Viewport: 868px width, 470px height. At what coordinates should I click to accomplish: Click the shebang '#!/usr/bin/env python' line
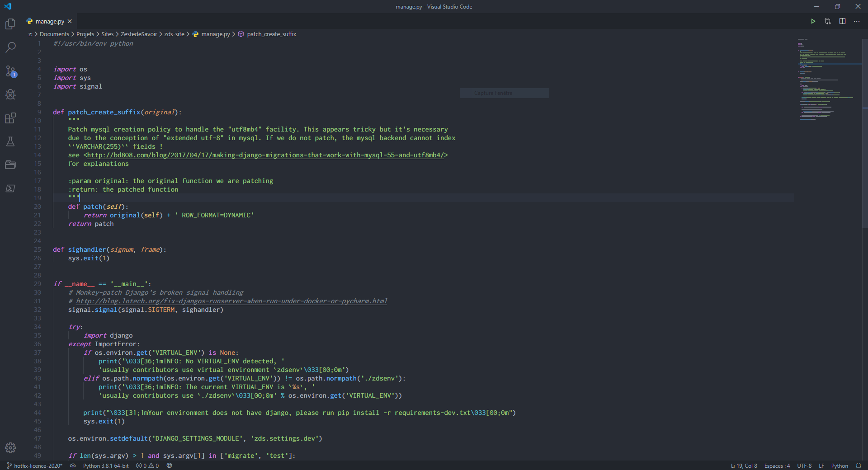(93, 43)
